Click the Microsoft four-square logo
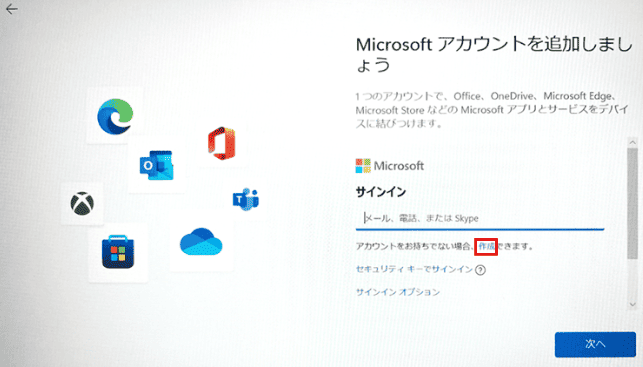This screenshot has height=367, width=643. tap(363, 166)
